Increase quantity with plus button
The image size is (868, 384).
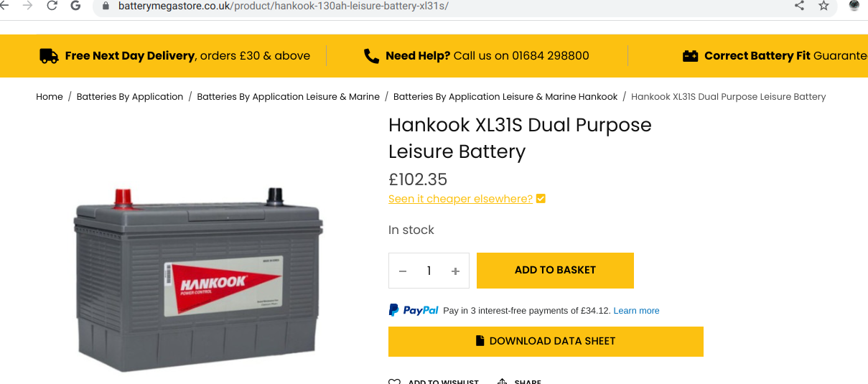[x=455, y=271]
